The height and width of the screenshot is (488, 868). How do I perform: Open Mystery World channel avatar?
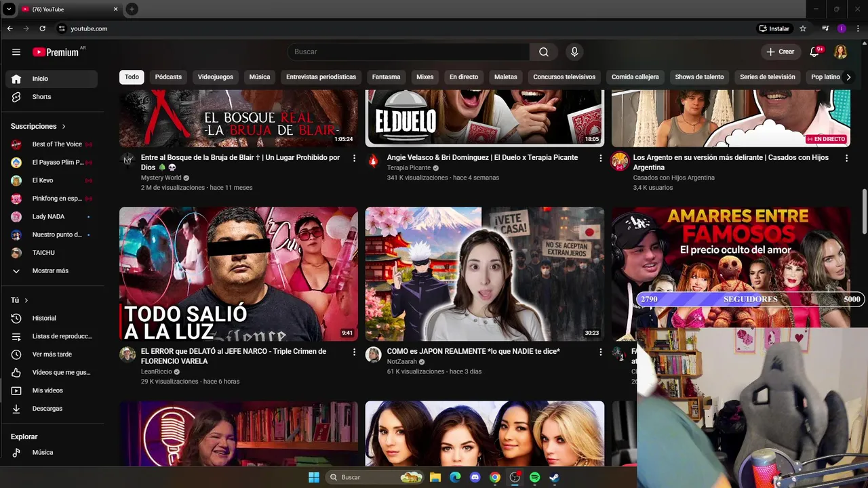click(127, 161)
